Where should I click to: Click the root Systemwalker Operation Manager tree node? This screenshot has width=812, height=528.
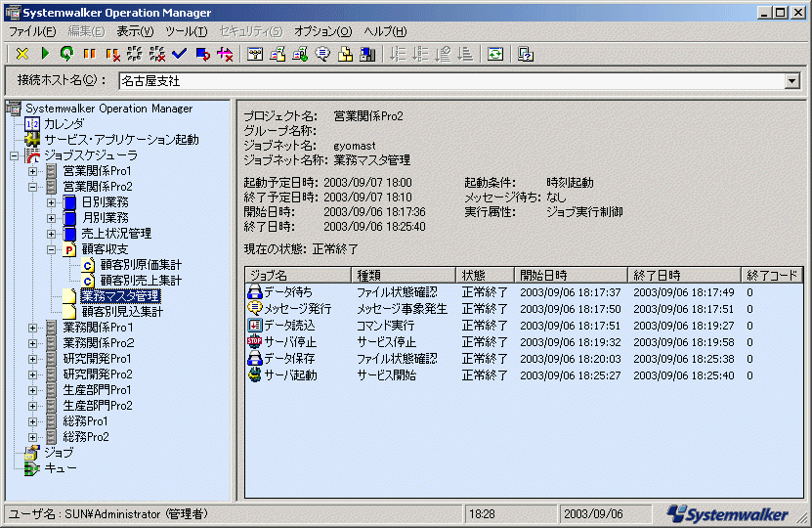(x=108, y=109)
